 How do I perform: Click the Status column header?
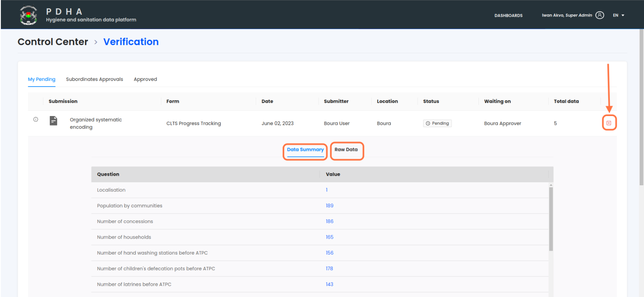pos(431,101)
